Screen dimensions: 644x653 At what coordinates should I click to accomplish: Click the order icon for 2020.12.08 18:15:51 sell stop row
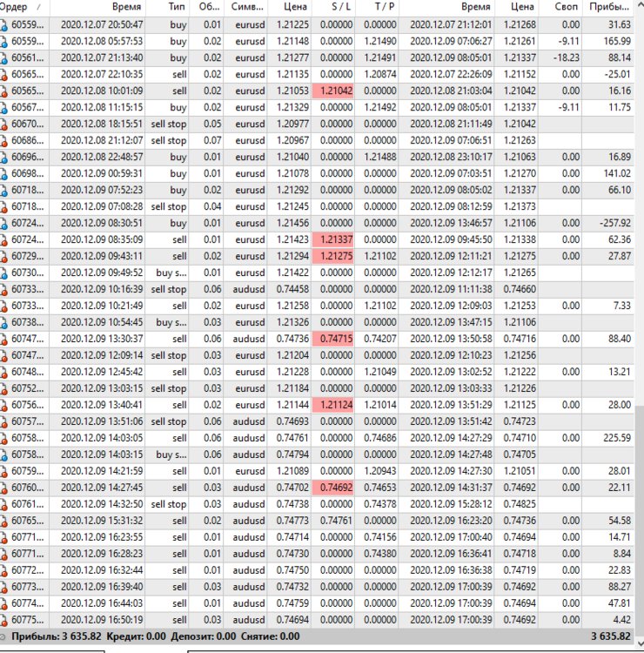[x=3, y=125]
